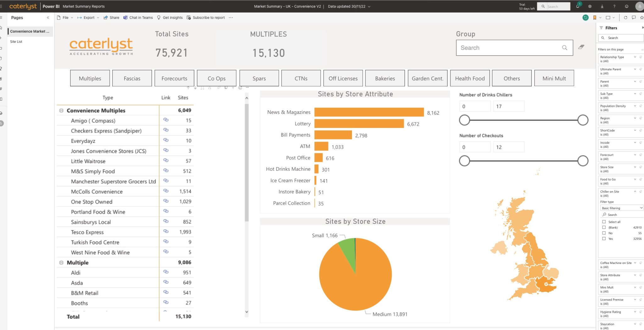Screen dimensions: 644x330
Task: Refresh the report using the refresh icon
Action: pos(626,18)
